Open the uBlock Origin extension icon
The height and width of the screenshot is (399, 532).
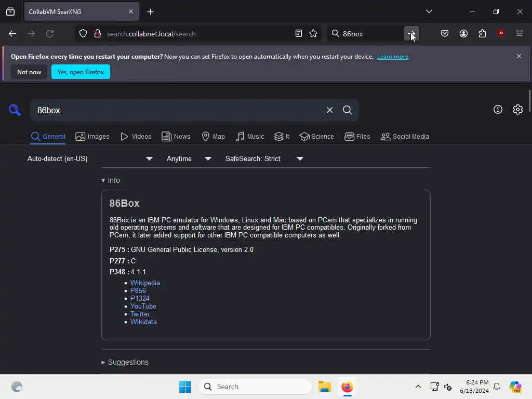point(501,33)
